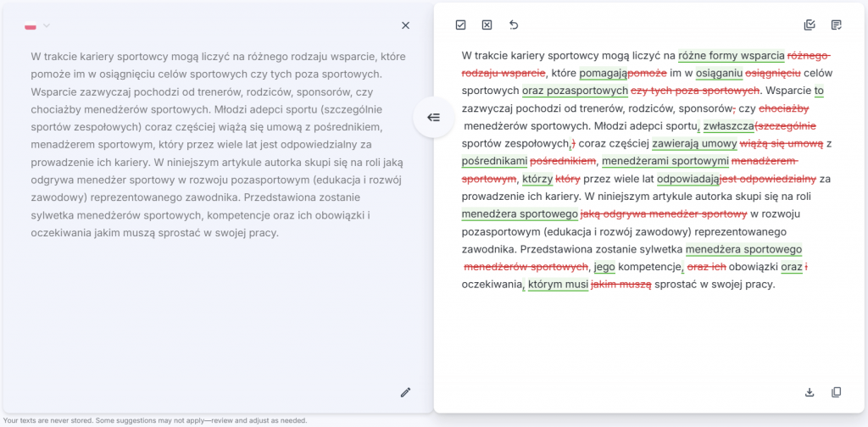Click the document checkmark icon in the top right
The width and height of the screenshot is (868, 427).
(837, 25)
